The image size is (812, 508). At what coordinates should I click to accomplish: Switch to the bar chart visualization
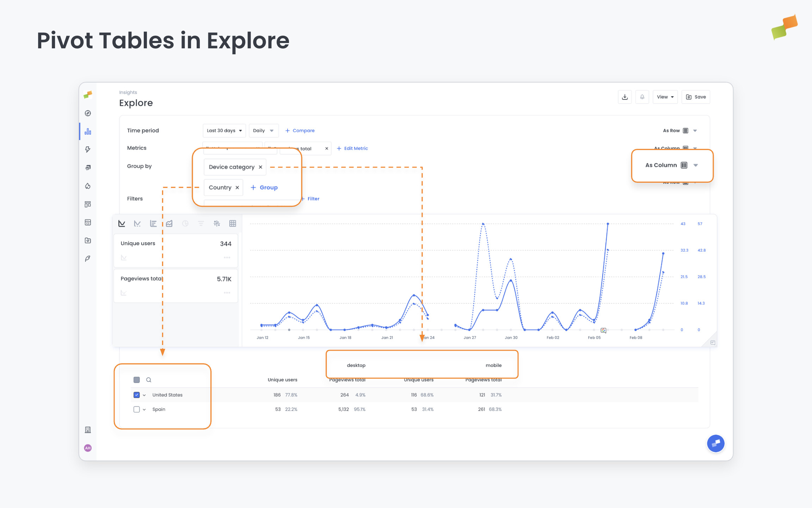[153, 223]
